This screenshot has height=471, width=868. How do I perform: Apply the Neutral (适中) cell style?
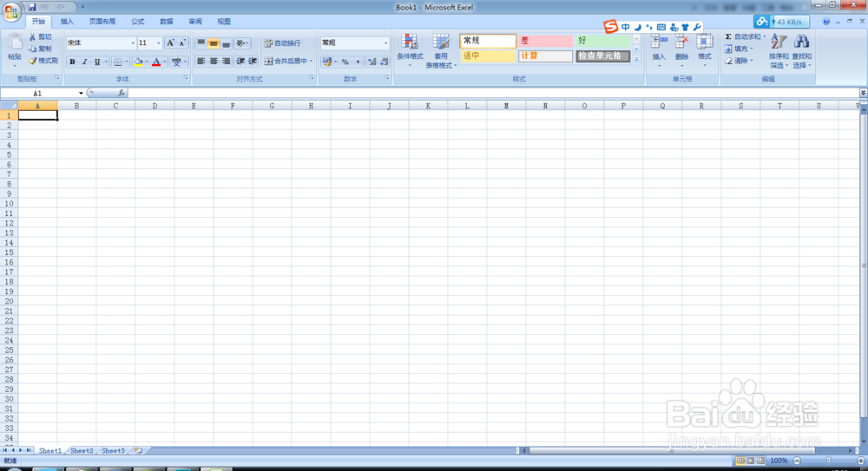pos(488,56)
